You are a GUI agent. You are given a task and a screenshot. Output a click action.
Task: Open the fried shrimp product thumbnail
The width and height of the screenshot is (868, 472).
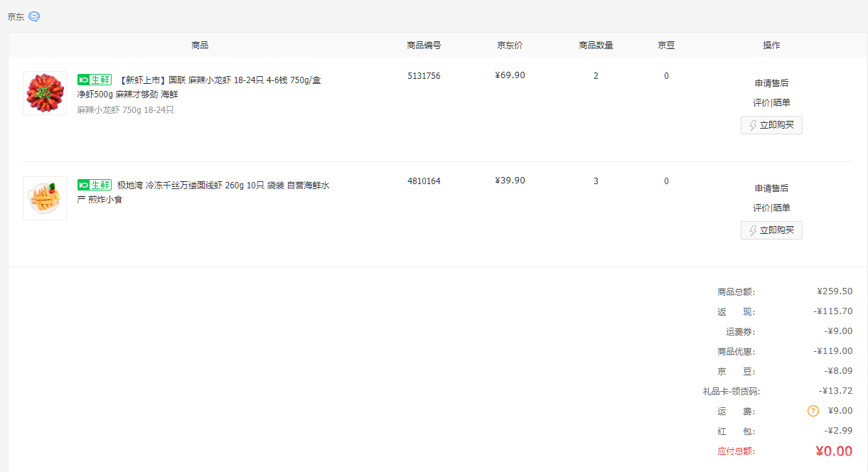click(x=45, y=198)
